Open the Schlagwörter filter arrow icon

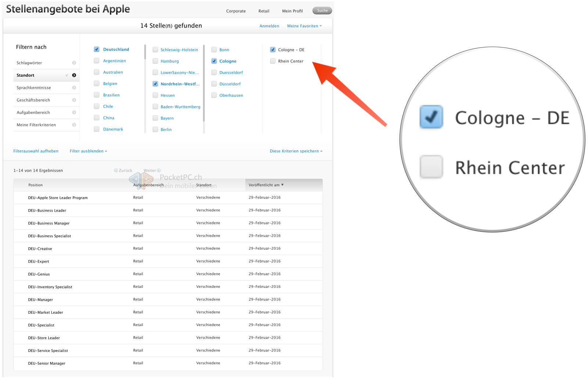pyautogui.click(x=74, y=63)
